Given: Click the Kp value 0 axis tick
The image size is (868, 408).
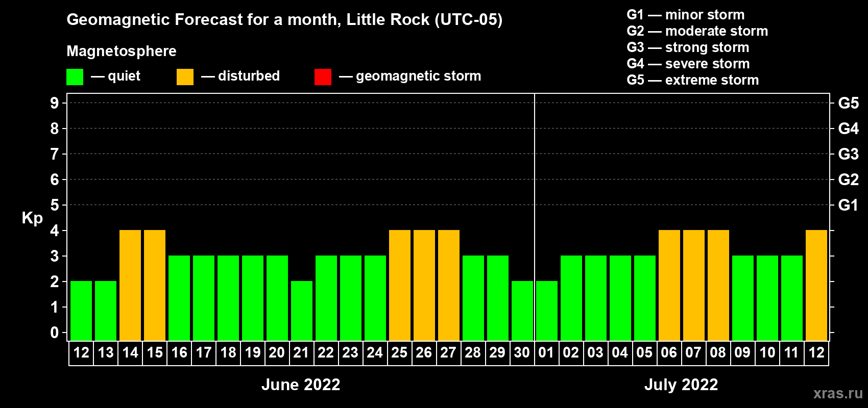Looking at the screenshot, I should coord(55,333).
